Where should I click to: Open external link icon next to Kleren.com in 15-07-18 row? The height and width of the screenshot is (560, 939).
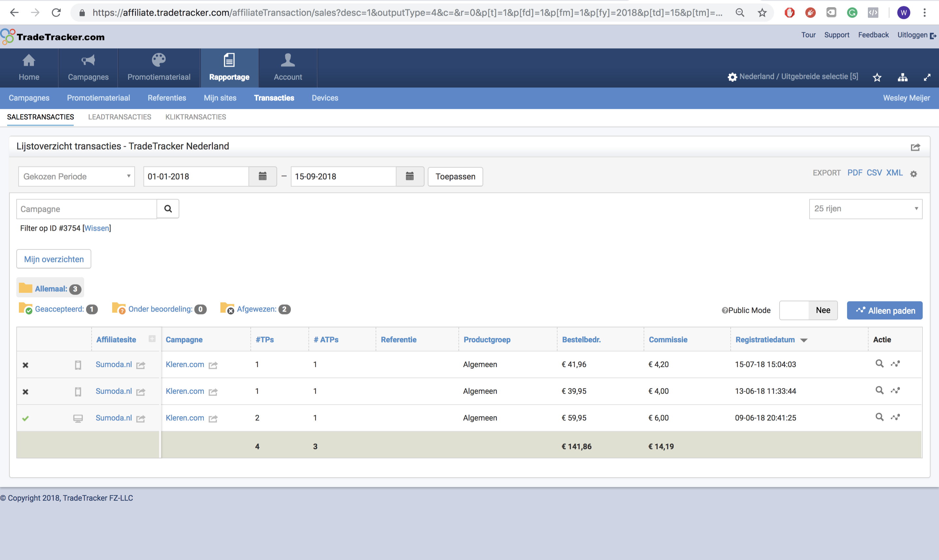pyautogui.click(x=213, y=365)
